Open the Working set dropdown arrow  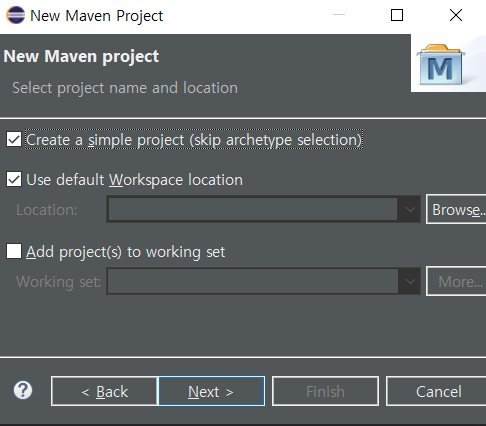pos(410,281)
